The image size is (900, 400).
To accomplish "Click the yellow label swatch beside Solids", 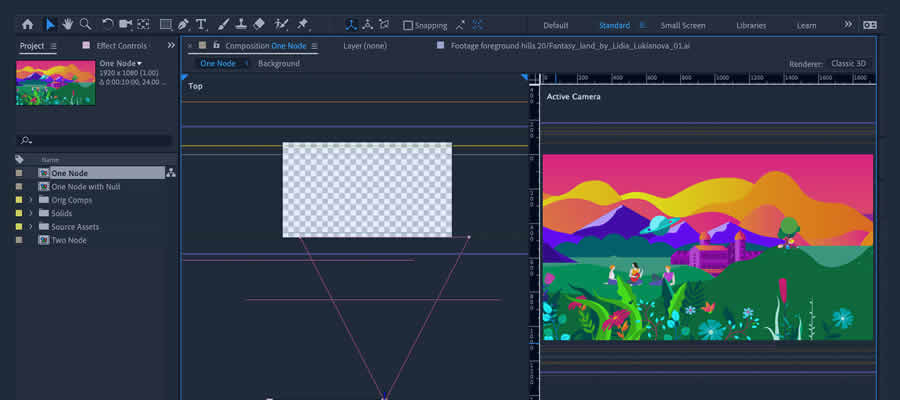I will pos(19,213).
